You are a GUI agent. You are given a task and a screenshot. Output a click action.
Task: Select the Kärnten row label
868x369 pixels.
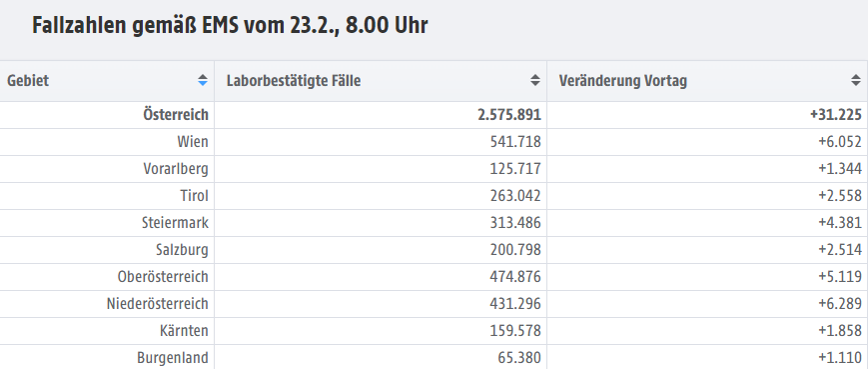[x=185, y=331]
